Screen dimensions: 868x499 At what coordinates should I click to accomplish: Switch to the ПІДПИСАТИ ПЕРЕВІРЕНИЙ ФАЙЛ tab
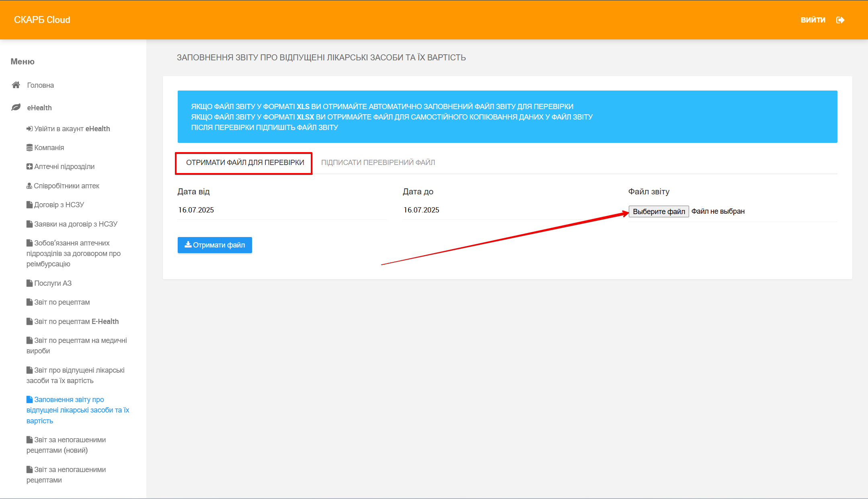(x=378, y=163)
